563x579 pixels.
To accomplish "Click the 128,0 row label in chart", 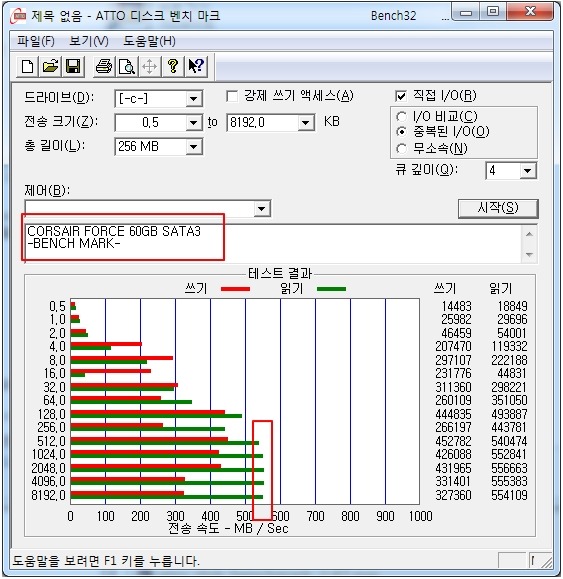I will (x=52, y=414).
